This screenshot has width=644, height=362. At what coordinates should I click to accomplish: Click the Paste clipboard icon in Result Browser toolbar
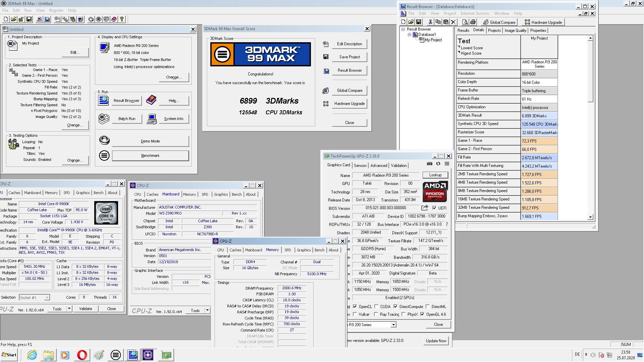click(446, 22)
